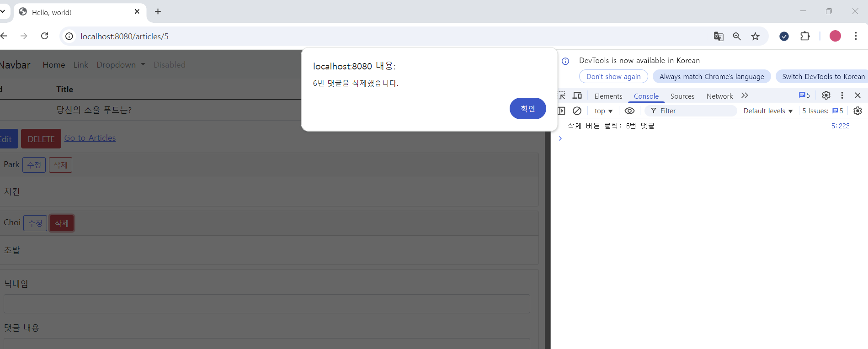Click the address bar URL localhost:8080/articles/5
The image size is (868, 349).
pos(124,36)
